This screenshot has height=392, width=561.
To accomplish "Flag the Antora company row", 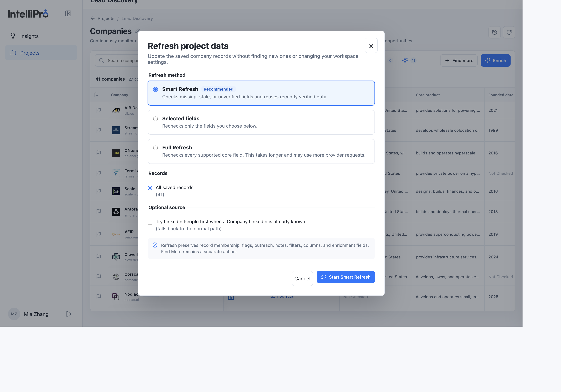I will [99, 212].
